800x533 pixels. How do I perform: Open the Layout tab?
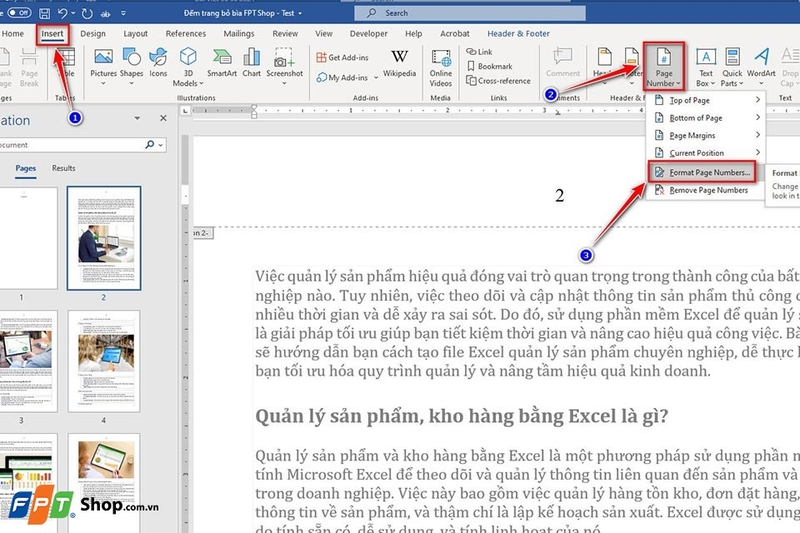coord(135,34)
